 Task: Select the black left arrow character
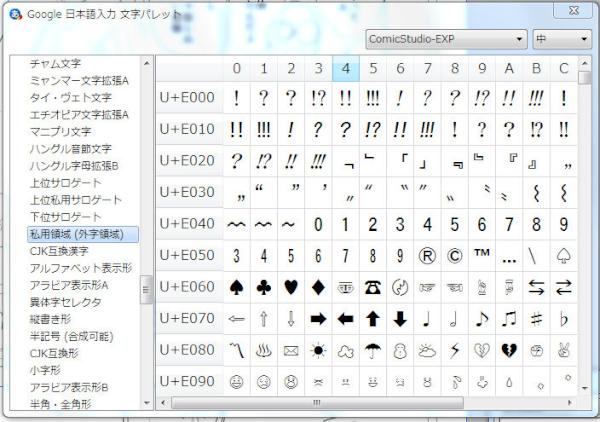point(346,319)
